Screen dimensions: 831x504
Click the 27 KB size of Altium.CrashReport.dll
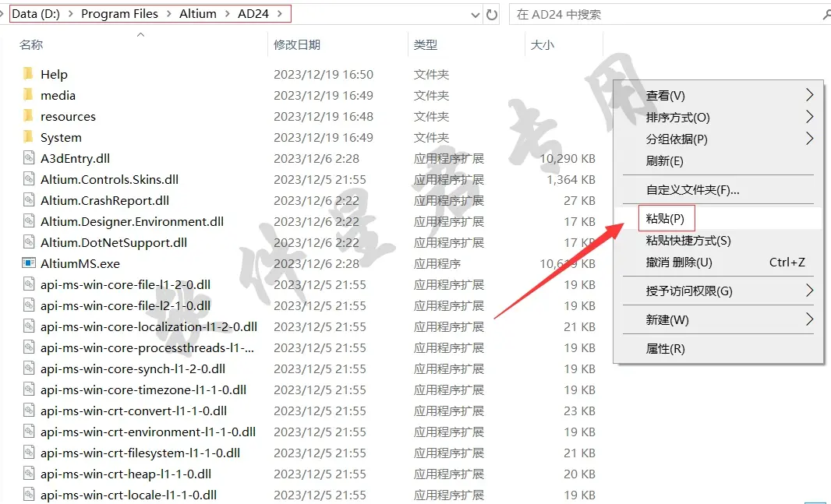click(x=579, y=201)
